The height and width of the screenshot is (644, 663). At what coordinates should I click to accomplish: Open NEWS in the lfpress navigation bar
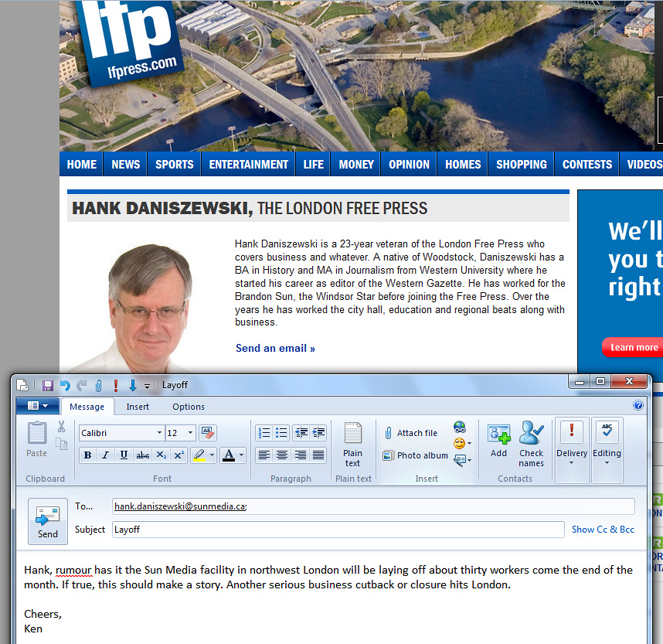pos(126,164)
